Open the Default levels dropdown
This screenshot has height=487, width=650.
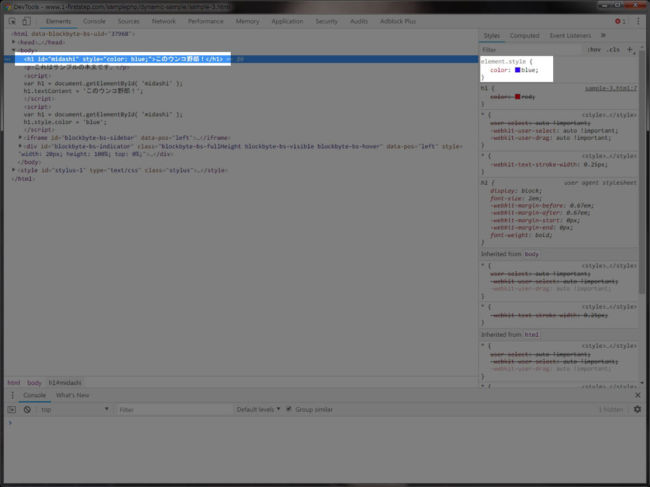click(x=258, y=409)
